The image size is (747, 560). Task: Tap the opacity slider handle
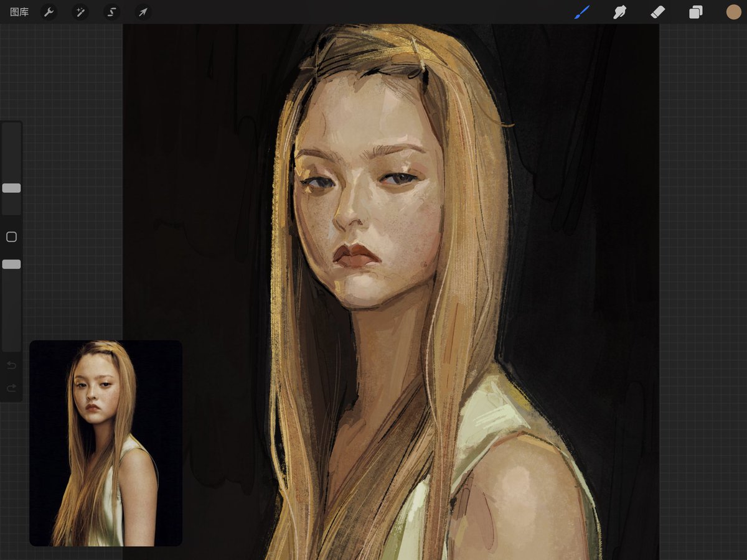pos(11,264)
